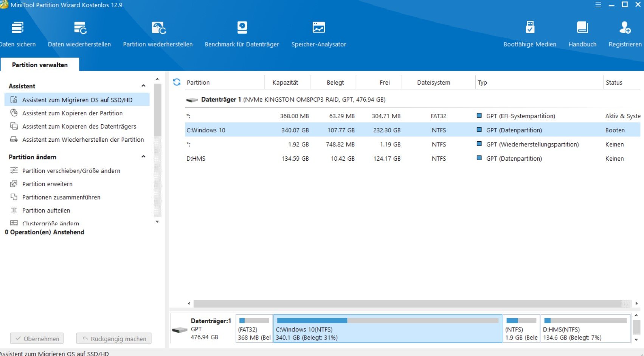644x356 pixels.
Task: Start Benchmark für Datenträger
Action: coord(242,34)
